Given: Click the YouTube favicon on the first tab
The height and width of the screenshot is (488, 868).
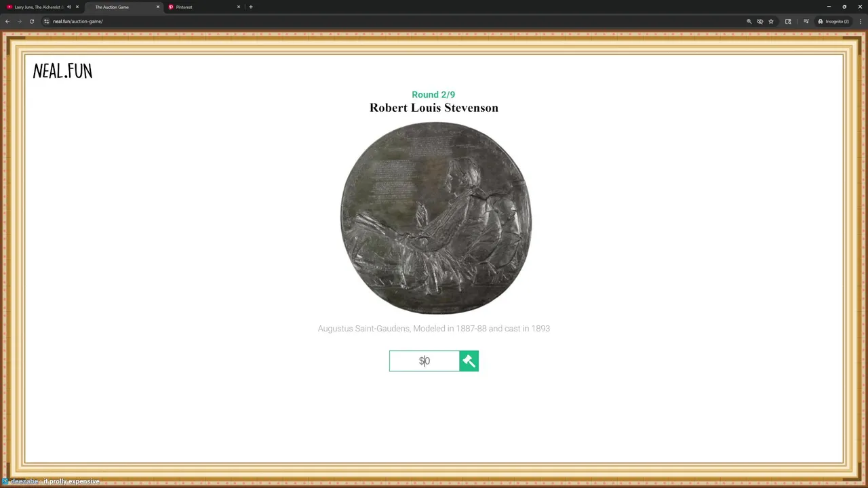Looking at the screenshot, I should click(x=9, y=7).
